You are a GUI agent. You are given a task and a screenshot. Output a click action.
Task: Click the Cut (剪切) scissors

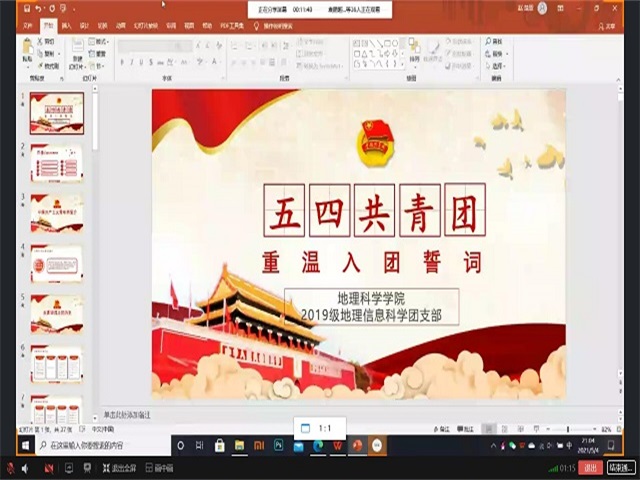40,41
